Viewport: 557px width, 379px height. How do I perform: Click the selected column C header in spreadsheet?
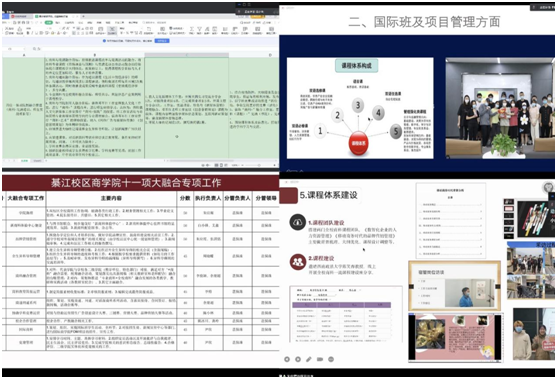186,55
